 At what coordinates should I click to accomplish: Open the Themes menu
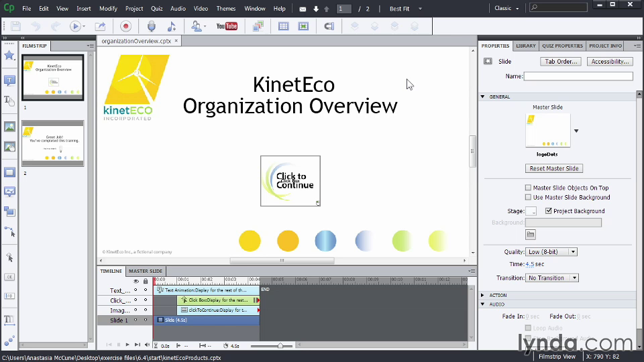(226, 8)
